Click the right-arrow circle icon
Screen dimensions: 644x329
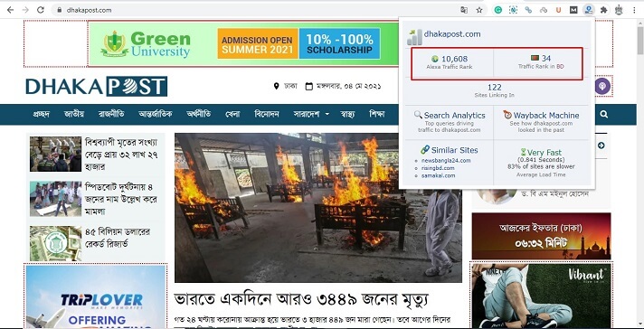(601, 146)
